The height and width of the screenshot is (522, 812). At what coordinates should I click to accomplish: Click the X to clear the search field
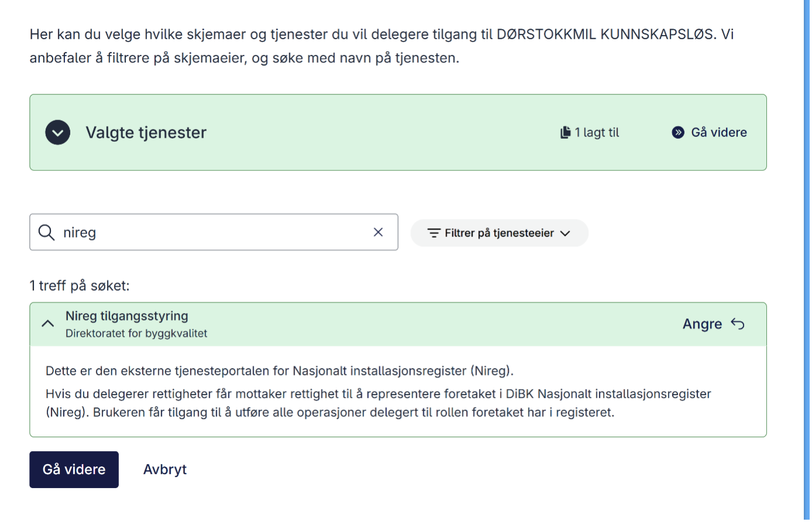pyautogui.click(x=378, y=232)
